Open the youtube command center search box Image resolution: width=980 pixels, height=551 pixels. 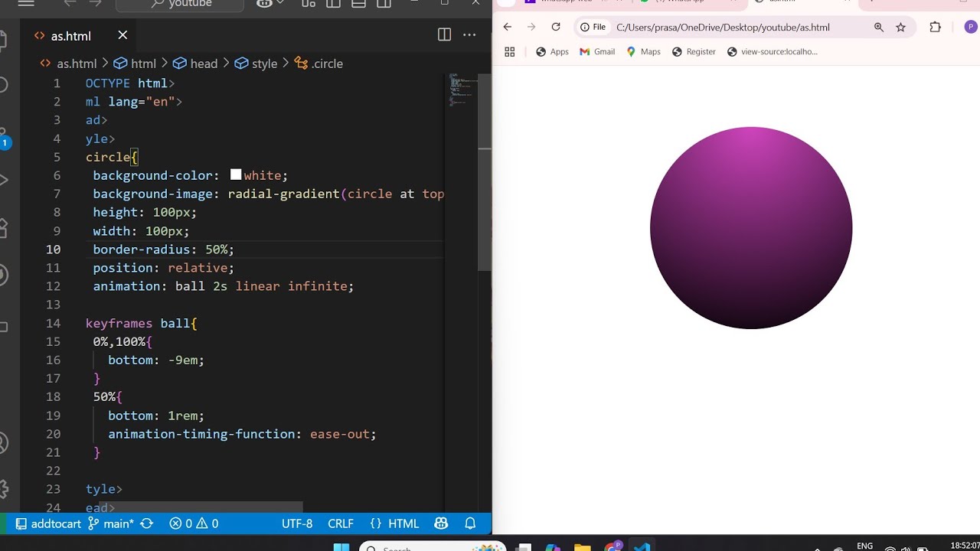coord(180,4)
